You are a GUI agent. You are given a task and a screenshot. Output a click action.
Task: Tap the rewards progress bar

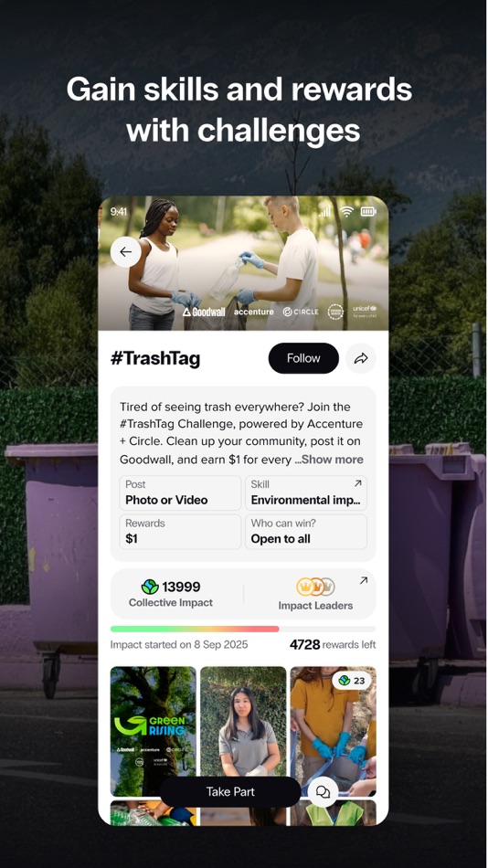point(243,629)
